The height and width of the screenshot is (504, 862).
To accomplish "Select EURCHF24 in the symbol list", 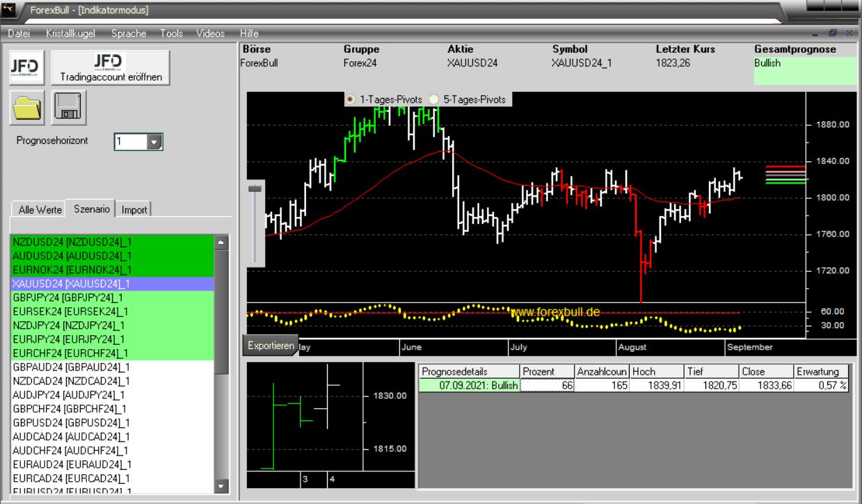I will point(113,353).
